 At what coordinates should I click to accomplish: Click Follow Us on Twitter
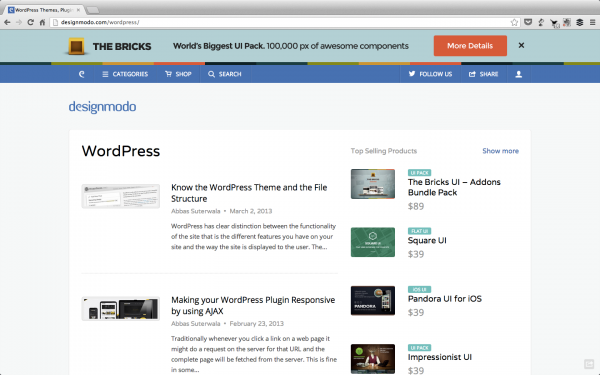pos(430,74)
